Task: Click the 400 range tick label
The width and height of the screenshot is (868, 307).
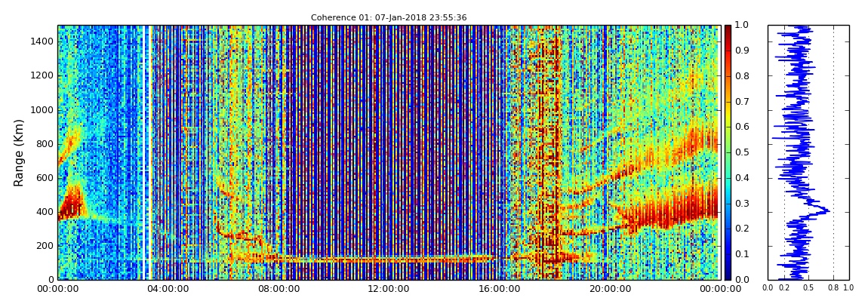Action: [45, 212]
